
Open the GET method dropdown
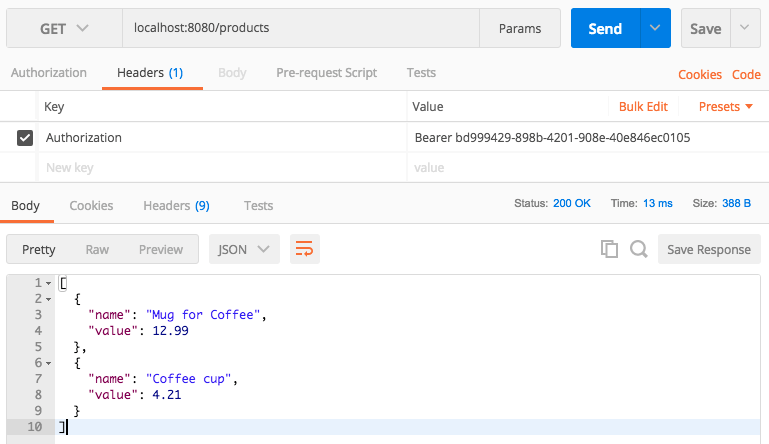click(x=64, y=28)
